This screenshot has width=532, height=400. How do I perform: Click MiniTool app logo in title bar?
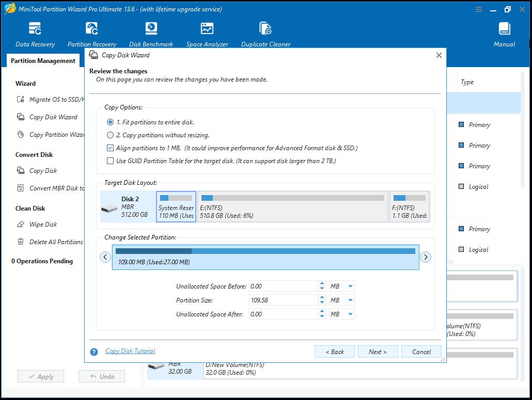coord(10,9)
